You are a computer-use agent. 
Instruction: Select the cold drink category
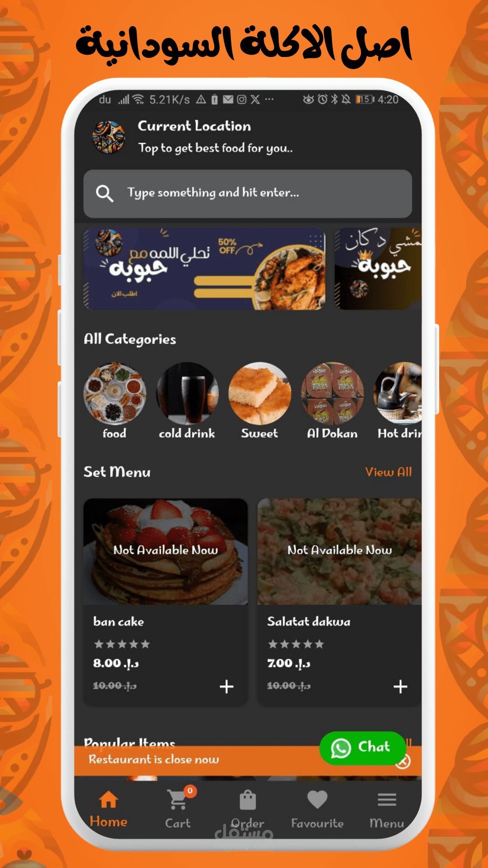click(187, 401)
